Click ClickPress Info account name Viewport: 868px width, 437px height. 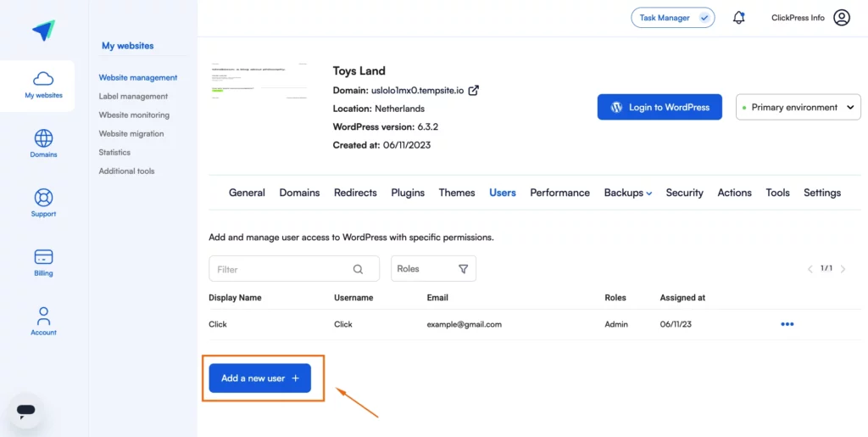click(x=798, y=18)
